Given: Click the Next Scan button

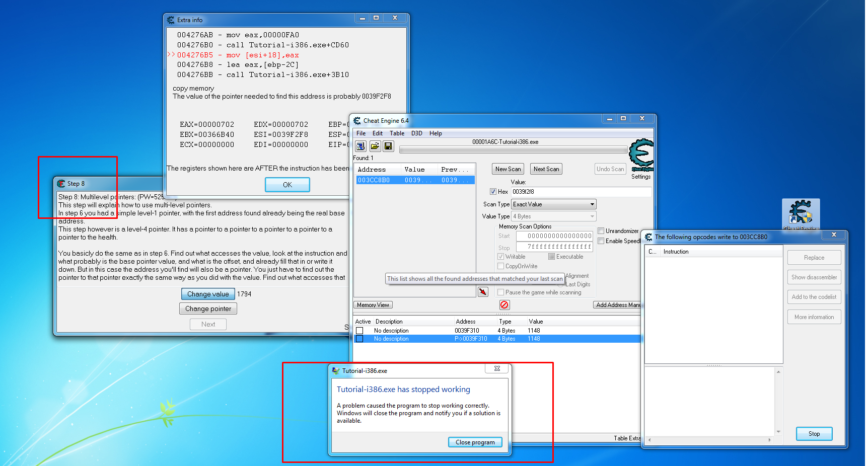Looking at the screenshot, I should click(546, 169).
